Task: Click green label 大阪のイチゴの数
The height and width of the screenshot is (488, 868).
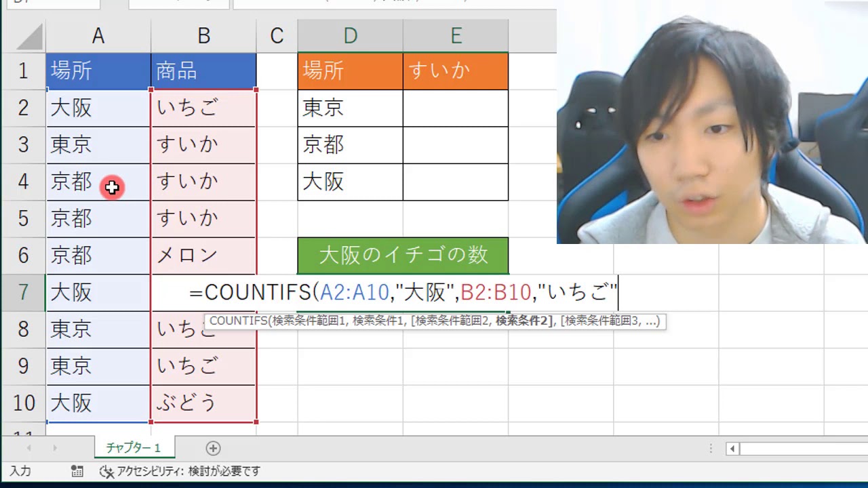Action: point(403,256)
